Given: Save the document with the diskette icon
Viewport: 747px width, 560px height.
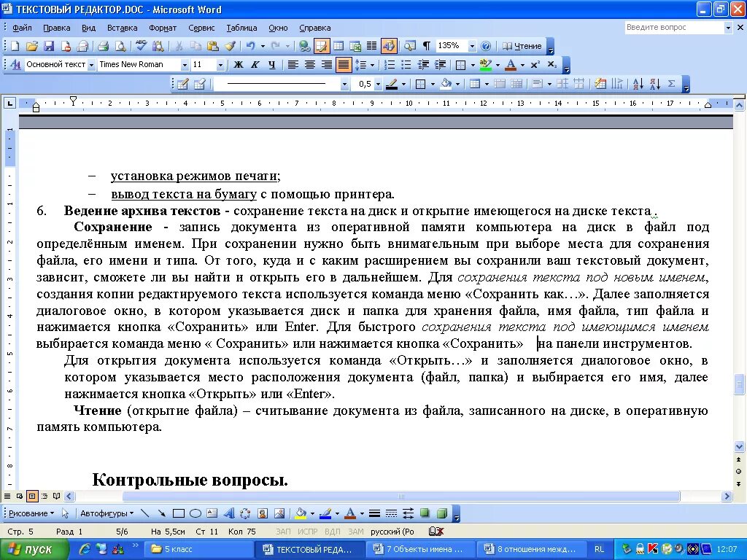Looking at the screenshot, I should [49, 46].
